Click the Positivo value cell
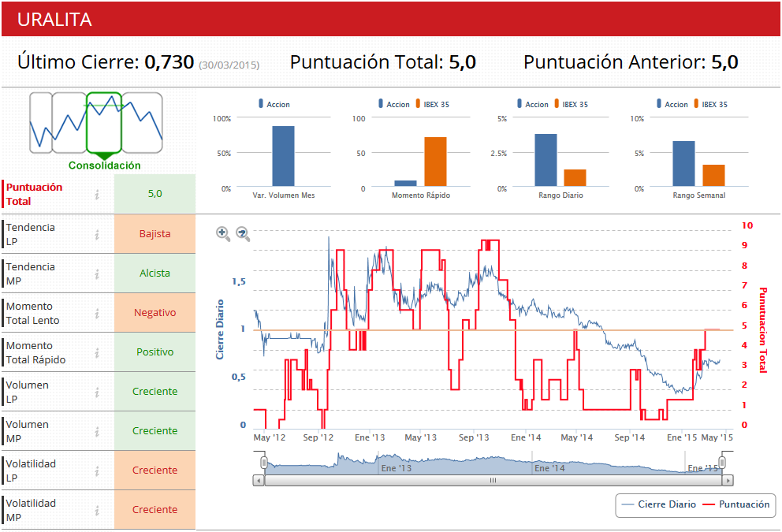The image size is (782, 532). click(155, 352)
